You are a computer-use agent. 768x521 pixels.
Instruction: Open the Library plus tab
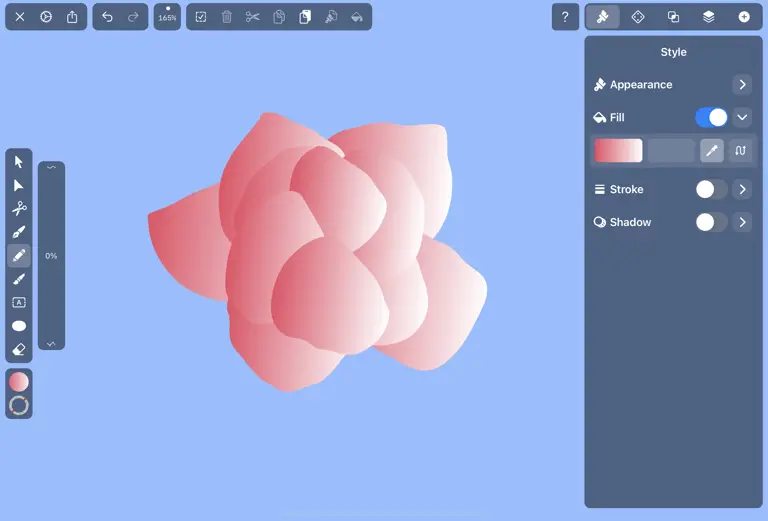click(744, 17)
